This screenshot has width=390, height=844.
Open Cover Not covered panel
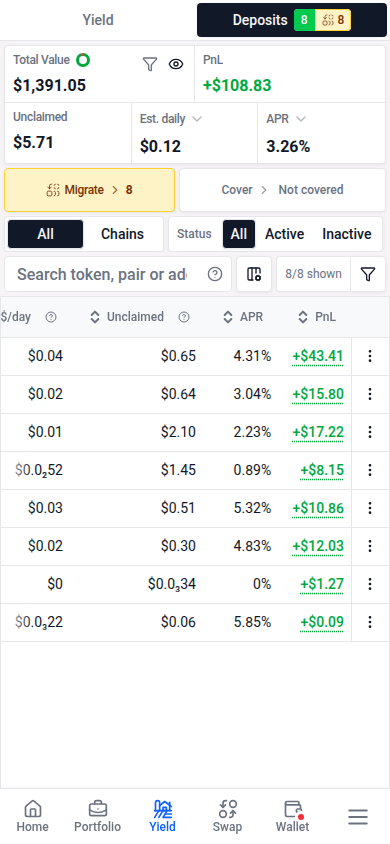coord(282,190)
